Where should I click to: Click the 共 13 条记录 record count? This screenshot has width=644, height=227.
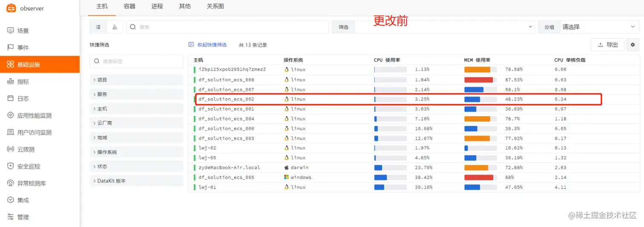click(253, 45)
